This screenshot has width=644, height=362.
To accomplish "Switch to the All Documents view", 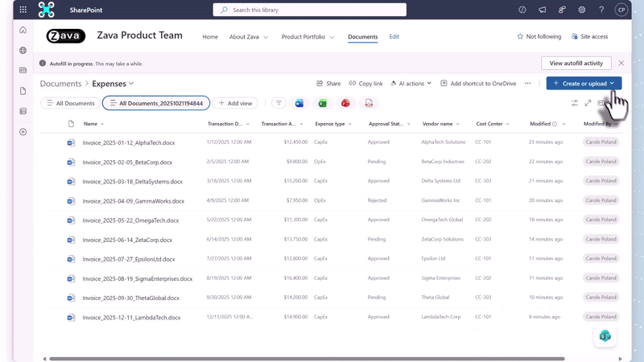I will click(70, 103).
